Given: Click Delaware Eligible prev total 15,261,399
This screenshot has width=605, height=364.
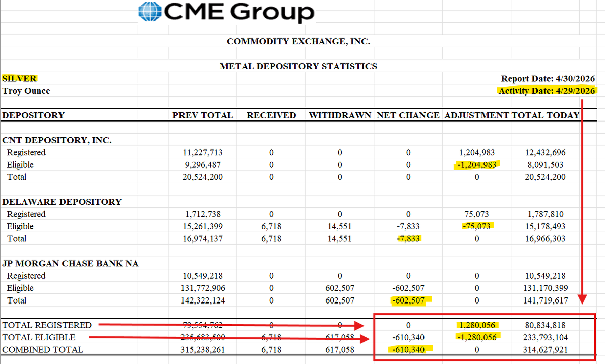Looking at the screenshot, I should coord(203,226).
